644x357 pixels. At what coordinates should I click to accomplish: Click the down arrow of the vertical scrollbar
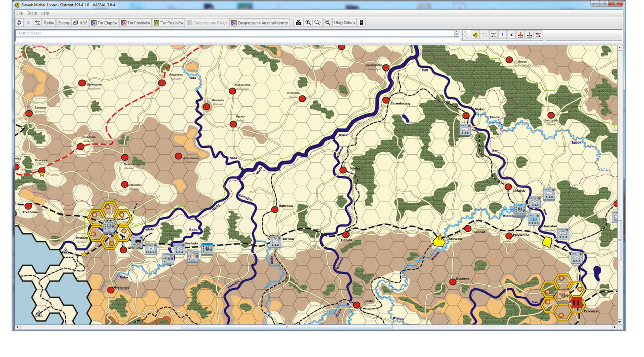(620, 322)
